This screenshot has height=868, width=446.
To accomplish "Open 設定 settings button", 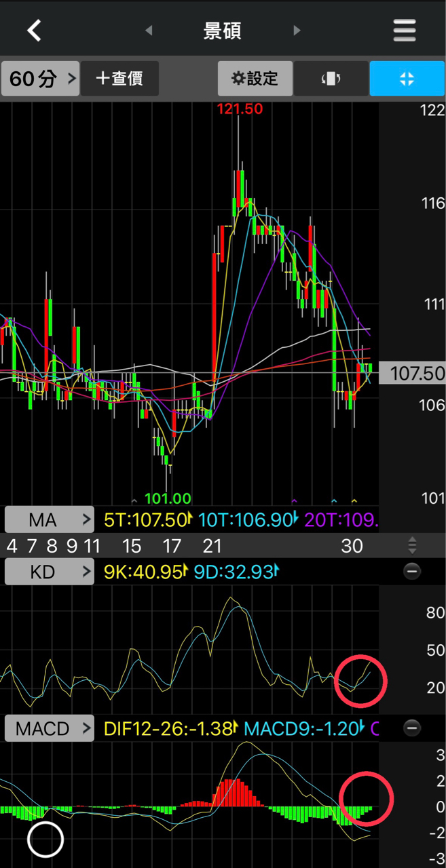I will tap(255, 79).
